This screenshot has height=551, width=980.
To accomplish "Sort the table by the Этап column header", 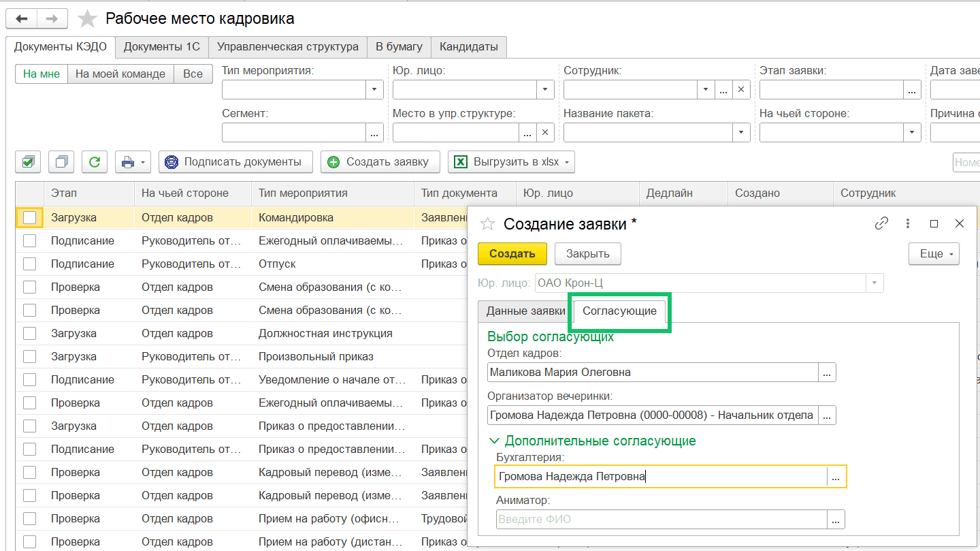I will (88, 193).
